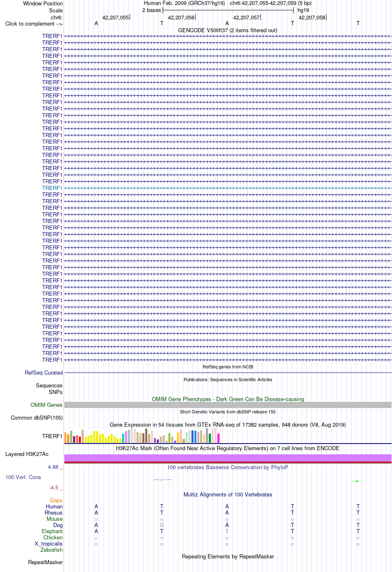Click the Layered H3K27Ac track label
Image resolution: width=392 pixels, height=572 pixels.
coord(27,454)
